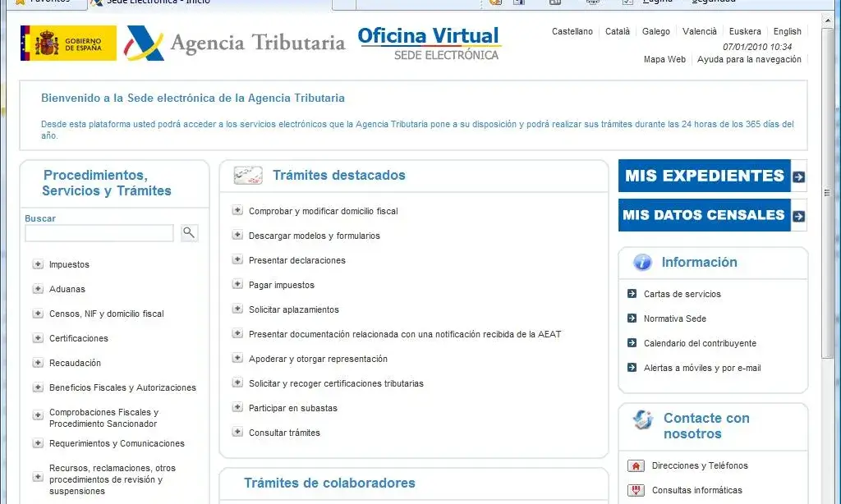This screenshot has height=504, width=841.
Task: Click the house icon beside Direcciones y Teléfonos
Action: (636, 465)
